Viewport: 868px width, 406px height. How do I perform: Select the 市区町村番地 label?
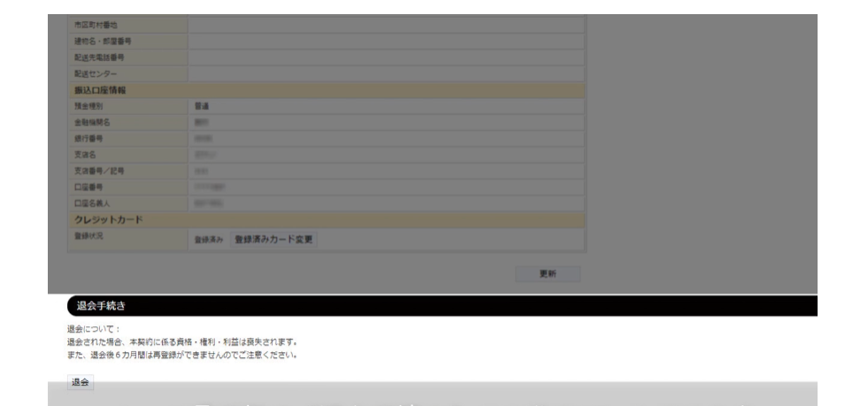96,25
